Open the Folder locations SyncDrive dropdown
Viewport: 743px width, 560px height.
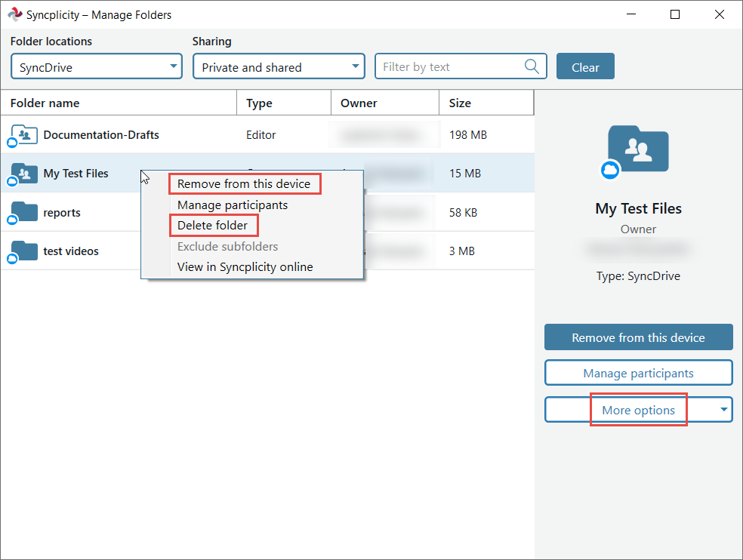pos(97,66)
